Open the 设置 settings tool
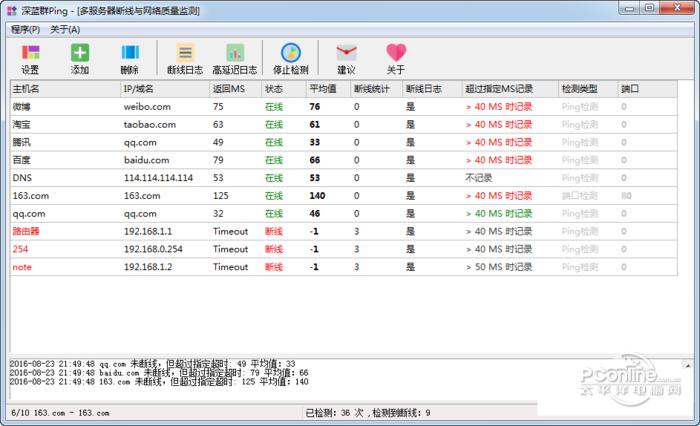This screenshot has height=426, width=700. 30,59
